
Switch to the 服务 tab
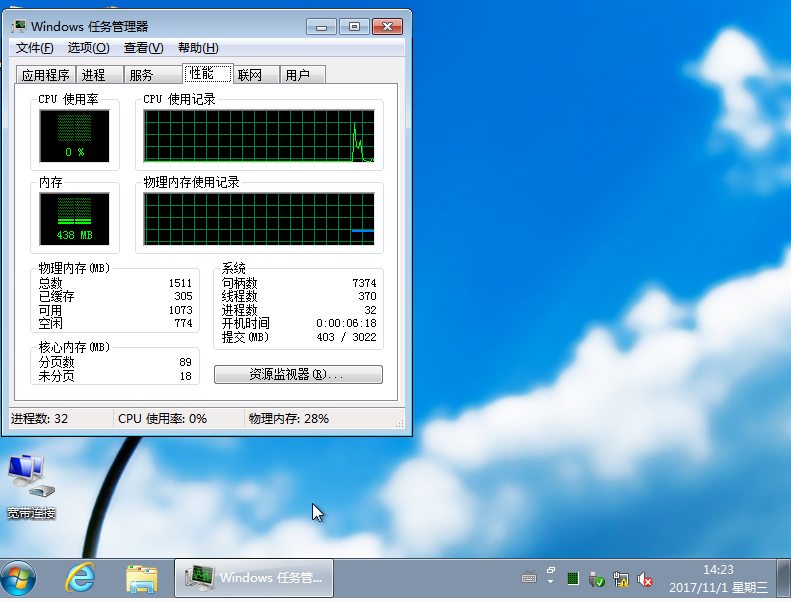point(152,75)
